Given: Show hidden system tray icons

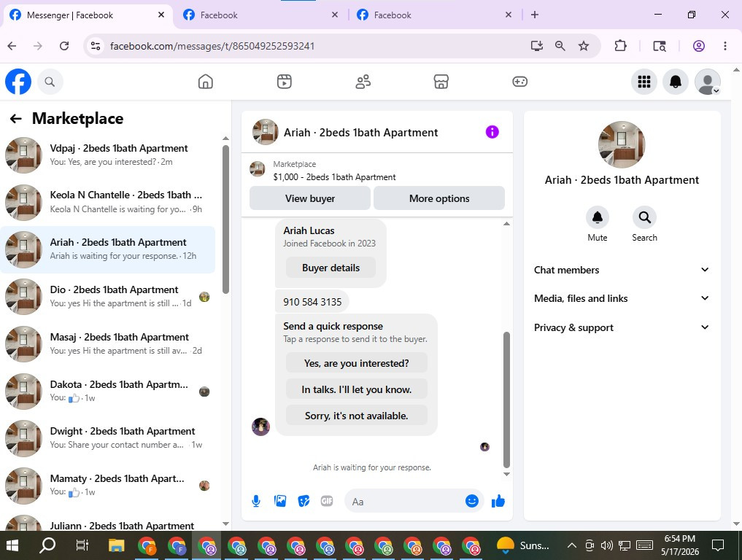Looking at the screenshot, I should 572,545.
